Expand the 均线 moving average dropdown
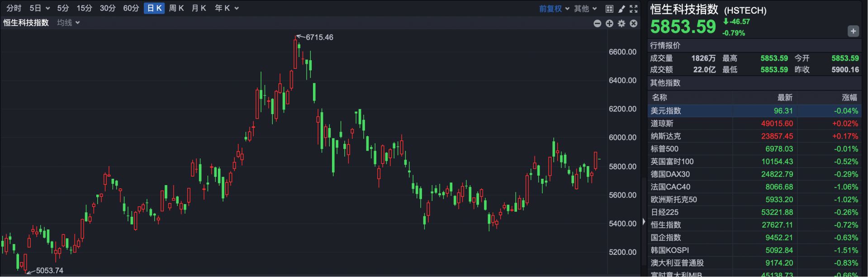The height and width of the screenshot is (277, 868). (68, 23)
